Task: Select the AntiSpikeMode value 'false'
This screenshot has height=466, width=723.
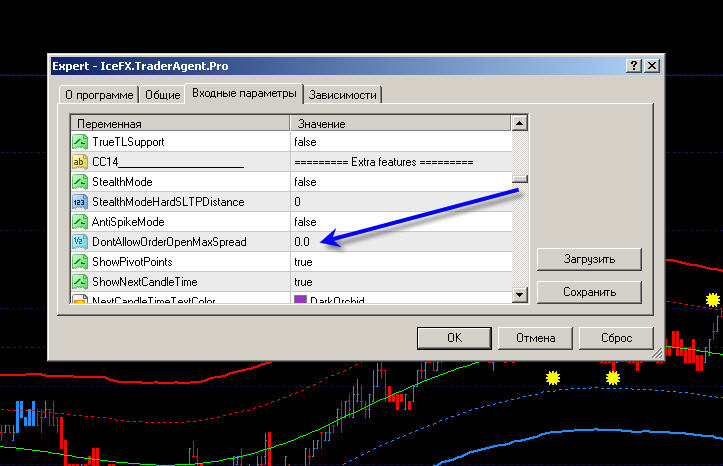Action: point(305,222)
